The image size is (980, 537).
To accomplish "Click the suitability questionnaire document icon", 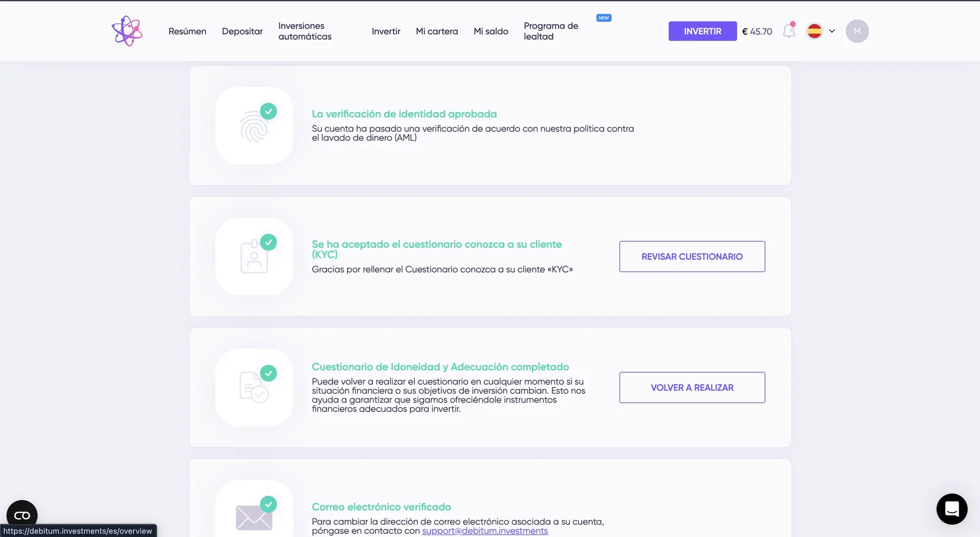I will pyautogui.click(x=254, y=388).
